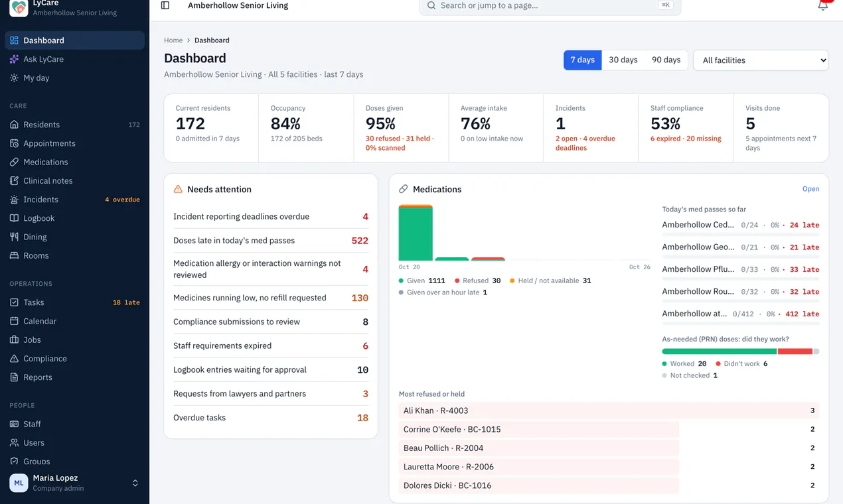Select Corrine O'Keefe · BC-1015 row
This screenshot has width=843, height=504.
pos(609,429)
